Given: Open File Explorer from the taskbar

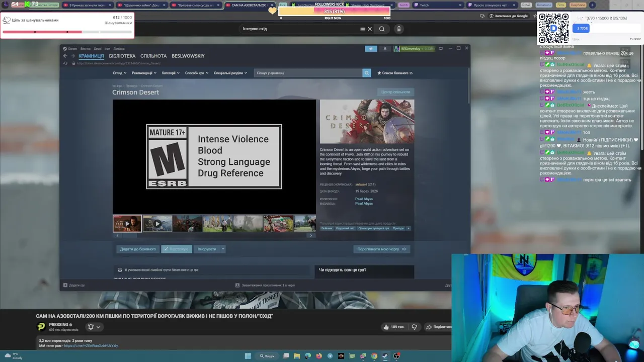Looking at the screenshot, I should point(297,356).
